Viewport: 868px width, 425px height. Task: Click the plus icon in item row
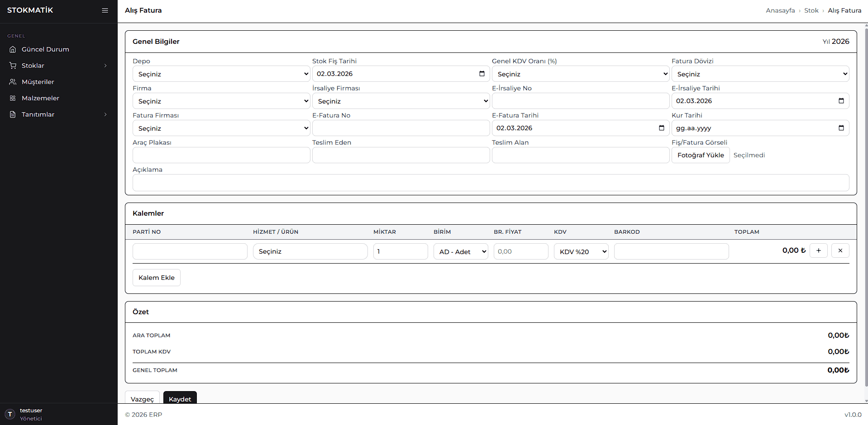tap(818, 250)
